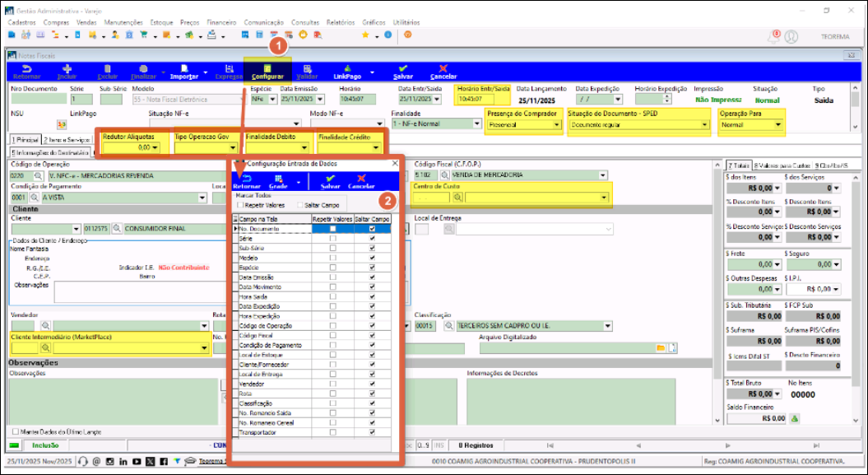Open the Finalidade Crédito dropdown
Screen dimensions: 868x475
pos(376,148)
